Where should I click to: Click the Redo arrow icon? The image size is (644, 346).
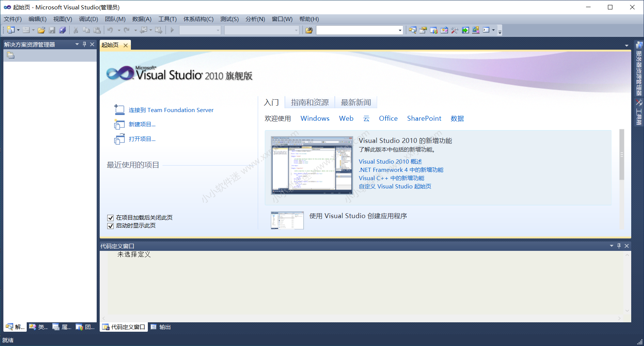tap(127, 30)
